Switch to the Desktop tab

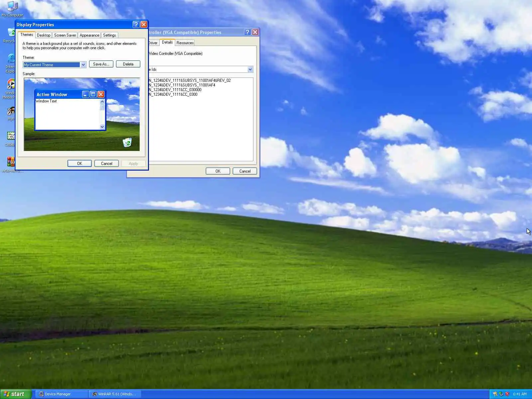click(44, 35)
